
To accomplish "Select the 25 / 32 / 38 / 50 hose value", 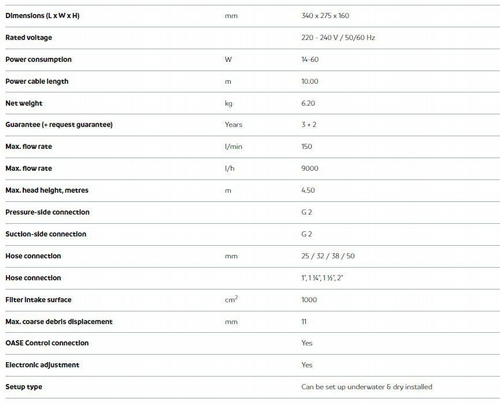I will (328, 256).
